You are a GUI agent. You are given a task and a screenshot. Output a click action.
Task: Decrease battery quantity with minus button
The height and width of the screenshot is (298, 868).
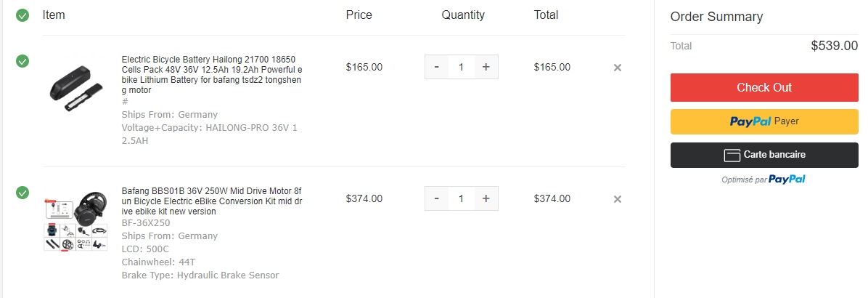click(436, 67)
